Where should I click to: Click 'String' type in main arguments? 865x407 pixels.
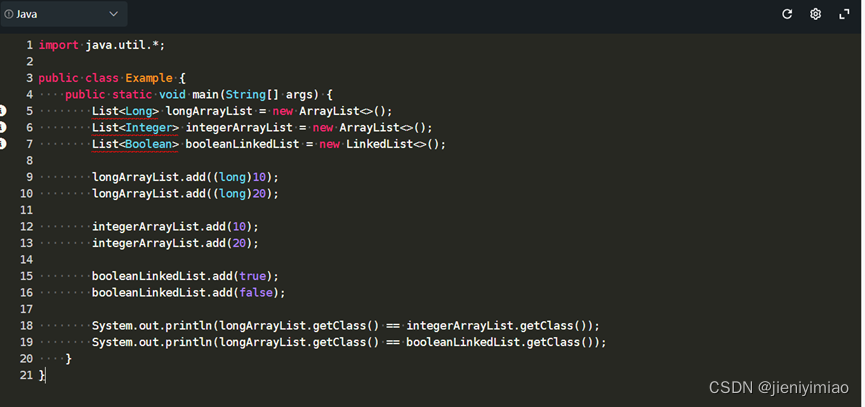[245, 95]
